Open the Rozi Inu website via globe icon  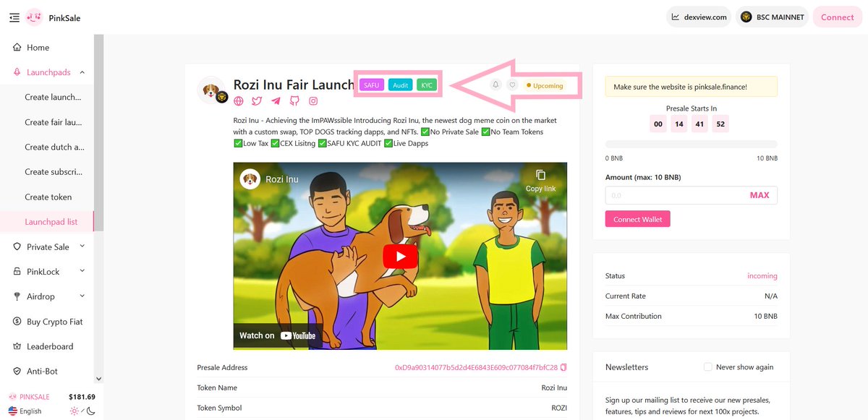click(239, 100)
